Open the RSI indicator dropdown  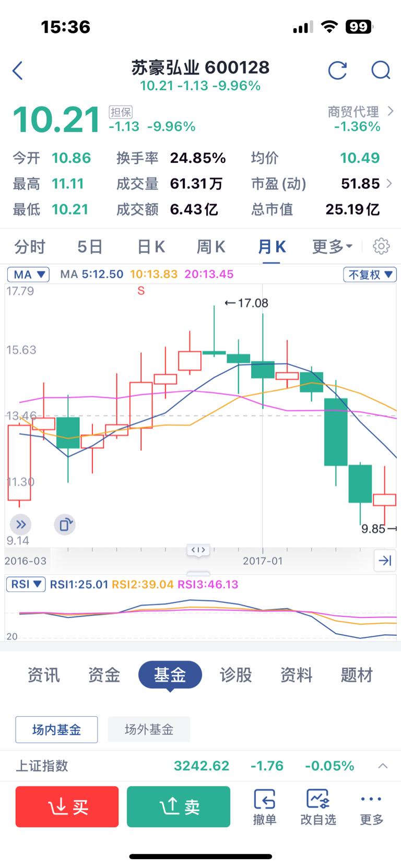[x=26, y=584]
